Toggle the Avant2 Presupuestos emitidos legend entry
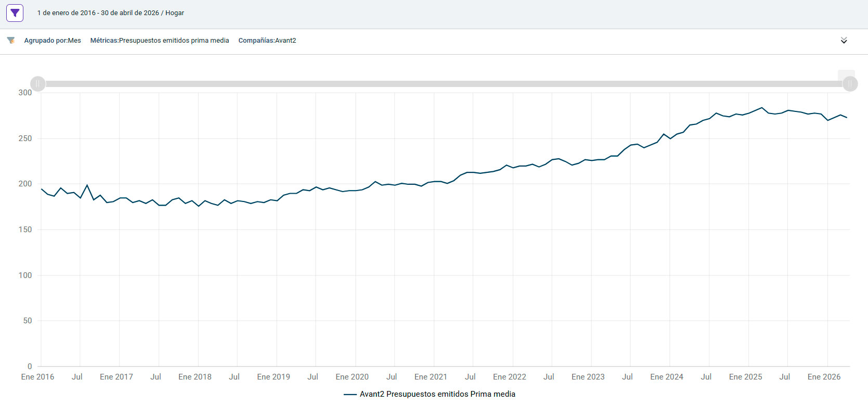Image resolution: width=868 pixels, height=404 pixels. pos(430,394)
